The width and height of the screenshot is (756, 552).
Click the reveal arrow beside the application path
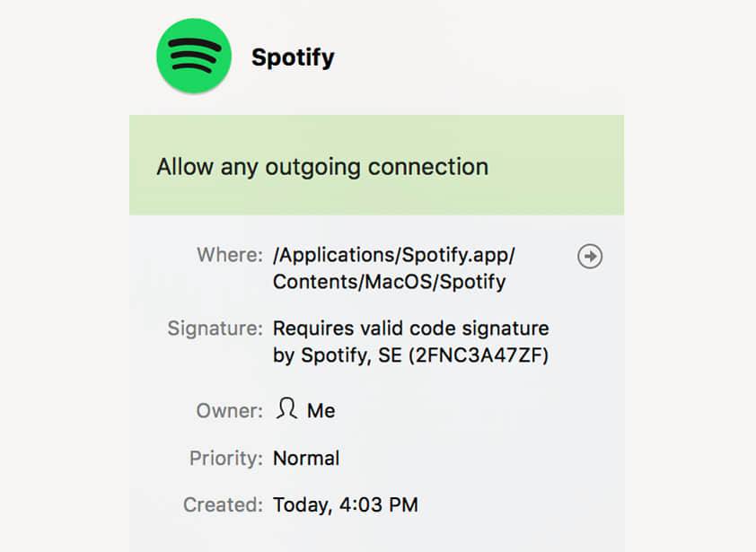point(590,256)
